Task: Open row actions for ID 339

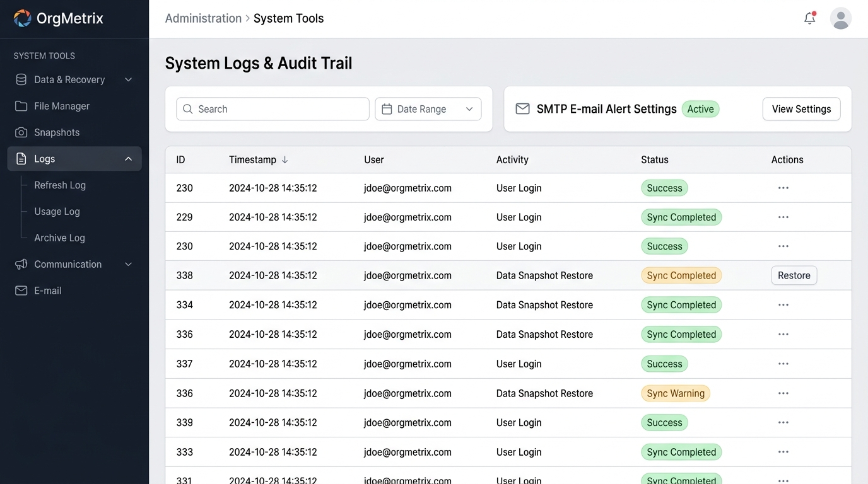Action: tap(783, 423)
